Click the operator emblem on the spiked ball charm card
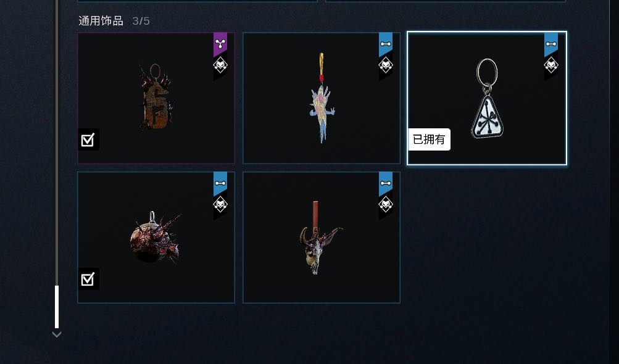Screen dimensions: 619x364 pyautogui.click(x=220, y=204)
